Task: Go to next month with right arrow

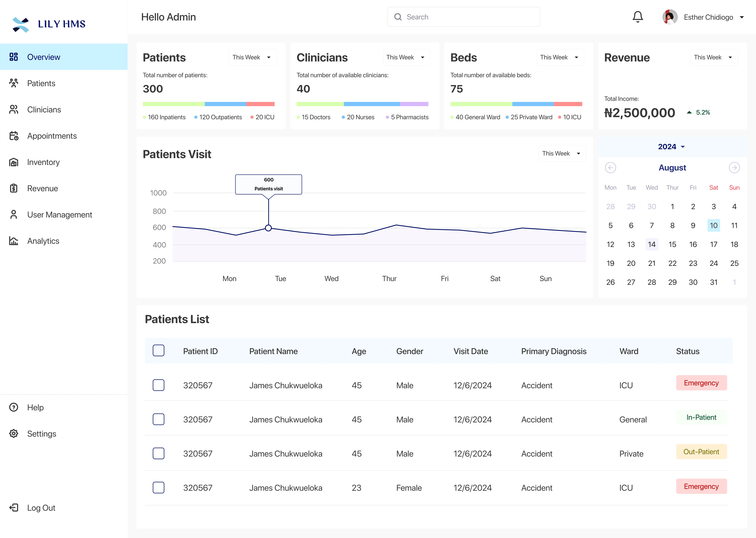Action: pos(734,168)
